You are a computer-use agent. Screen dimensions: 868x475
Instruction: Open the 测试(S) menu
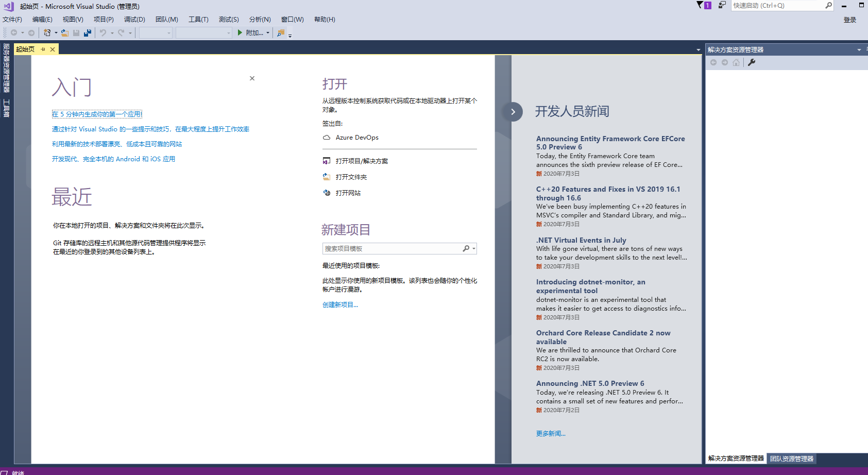coord(229,20)
